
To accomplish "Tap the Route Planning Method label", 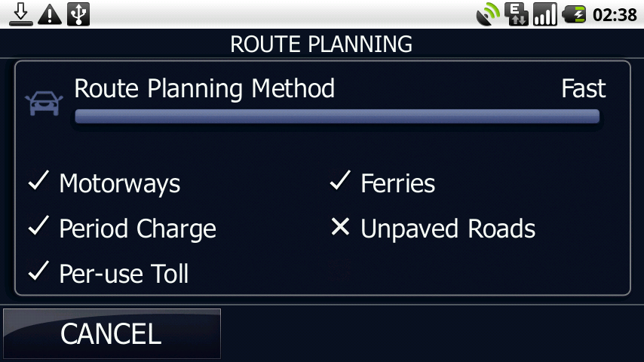I will (x=204, y=88).
